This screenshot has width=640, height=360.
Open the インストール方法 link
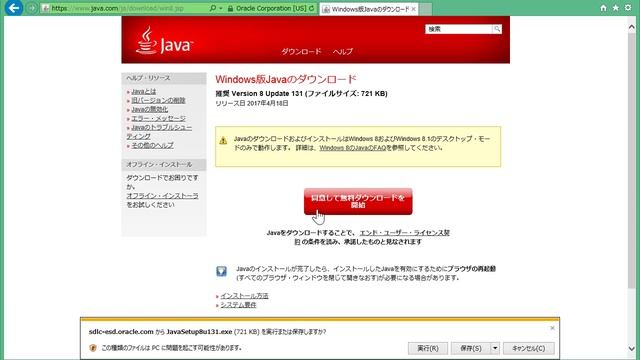pos(244,296)
